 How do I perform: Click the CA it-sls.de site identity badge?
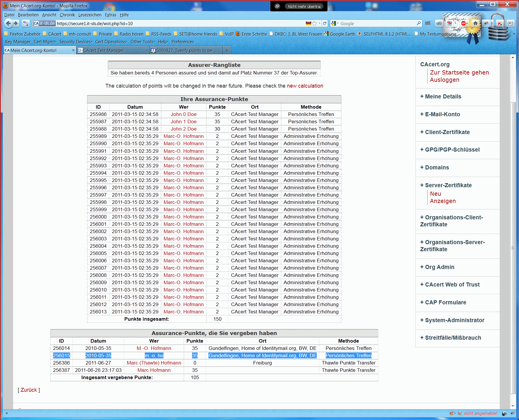click(x=44, y=23)
